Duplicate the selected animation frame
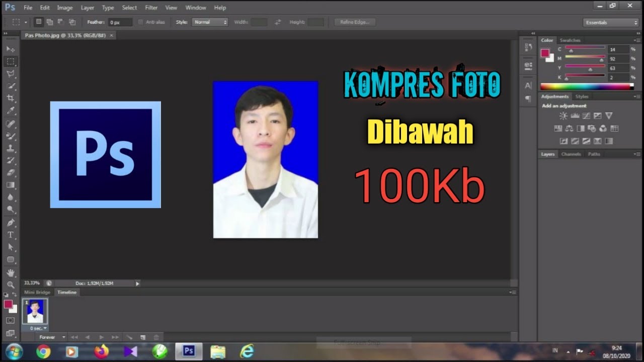Viewport: 644px width, 362px height. [143, 337]
